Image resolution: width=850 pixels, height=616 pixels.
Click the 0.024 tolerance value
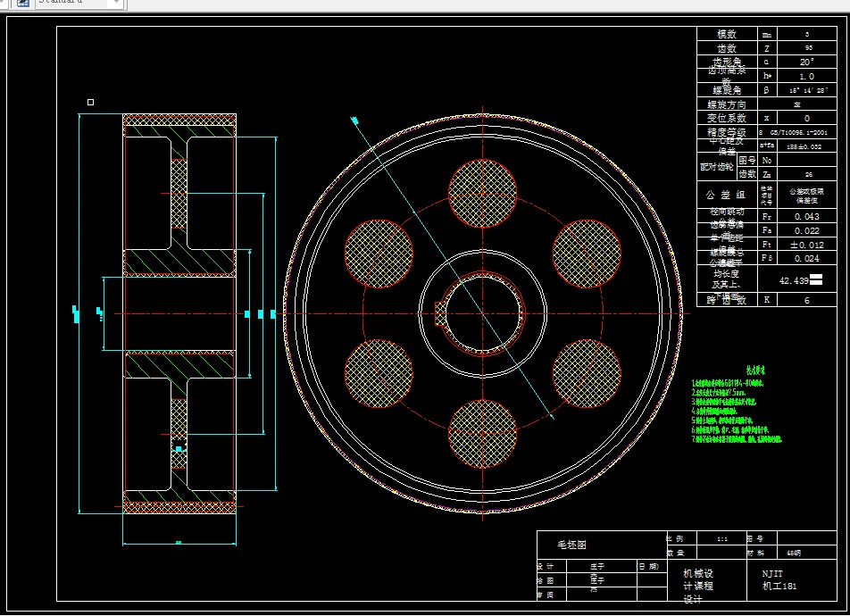click(x=806, y=259)
